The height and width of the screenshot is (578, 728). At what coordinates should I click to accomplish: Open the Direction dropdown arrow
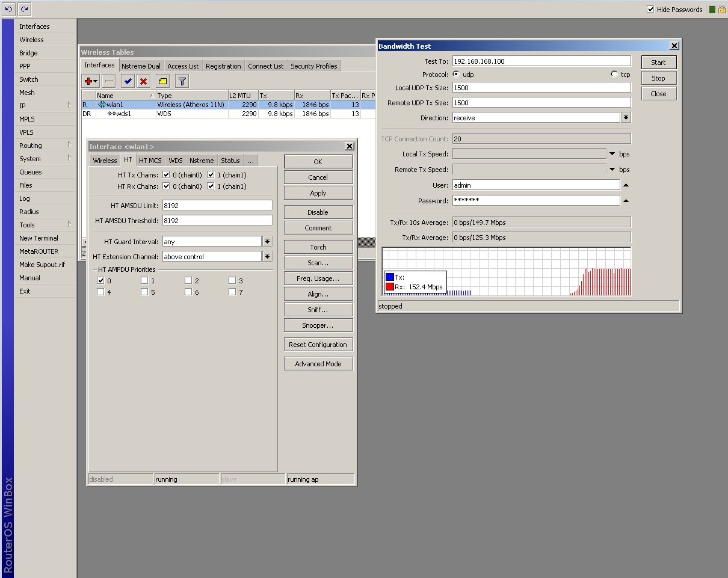[626, 118]
